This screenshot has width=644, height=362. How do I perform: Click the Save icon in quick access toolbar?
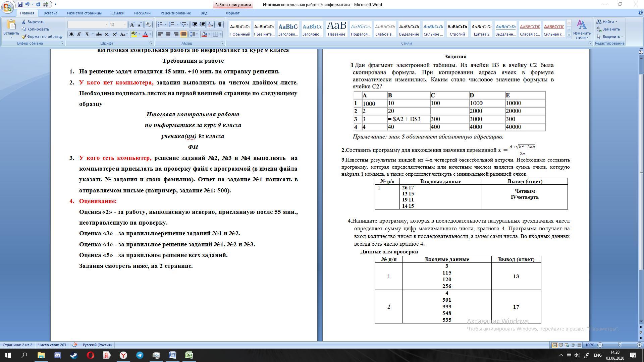click(x=20, y=4)
